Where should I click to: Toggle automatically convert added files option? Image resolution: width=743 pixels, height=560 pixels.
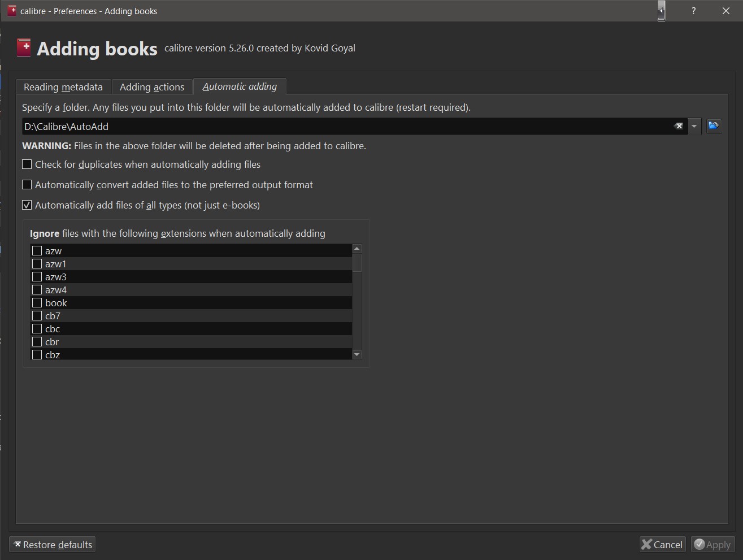click(27, 185)
